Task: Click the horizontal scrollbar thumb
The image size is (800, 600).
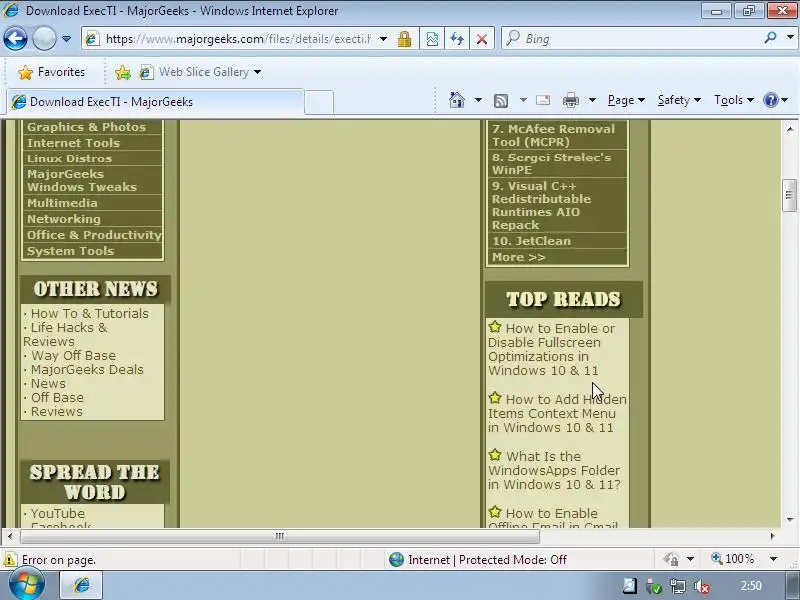Action: [x=280, y=536]
